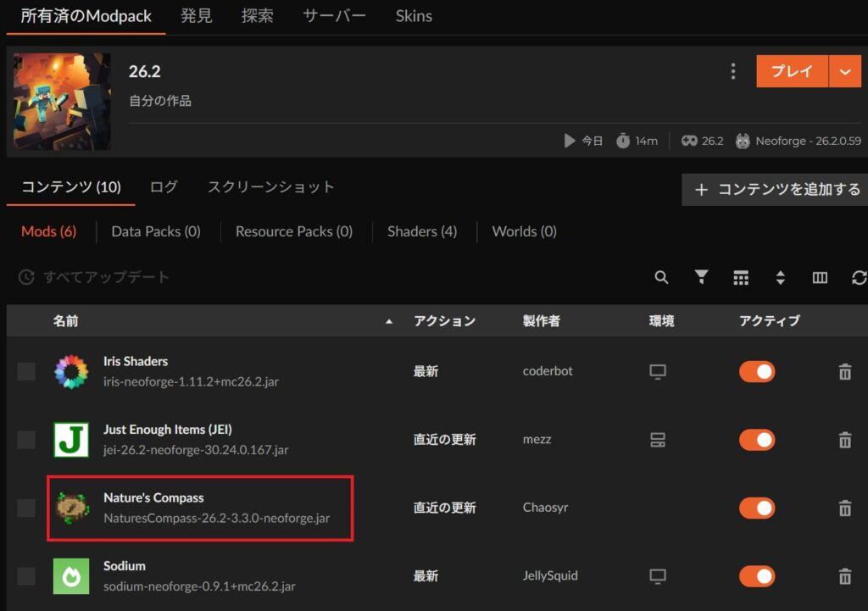
Task: Click the 製作者 column header
Action: (542, 321)
